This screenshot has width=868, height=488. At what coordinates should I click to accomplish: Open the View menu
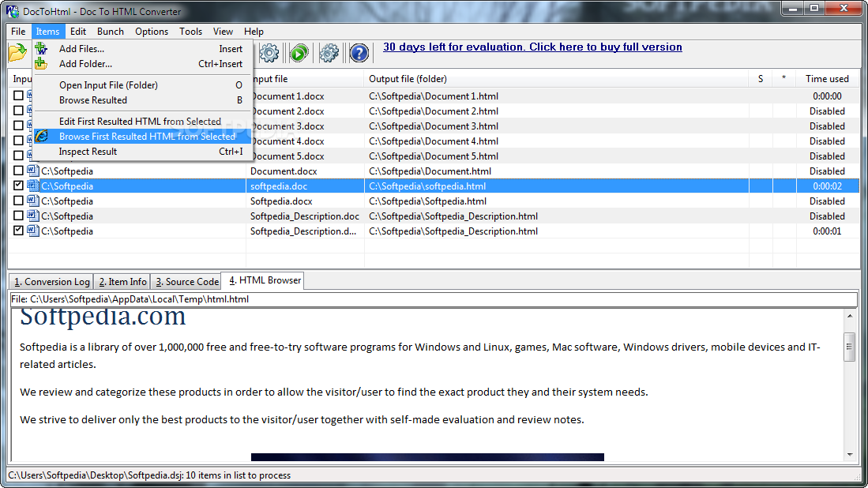click(x=223, y=32)
